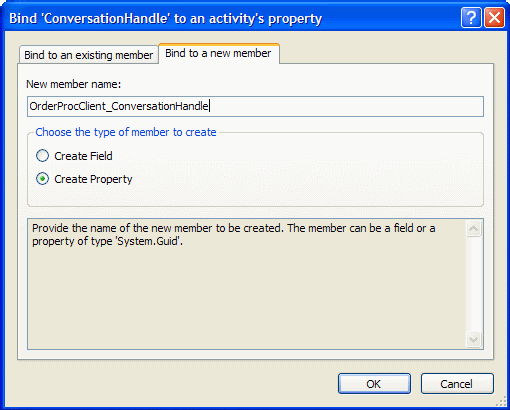Switch to Bind to an existing member tab
510x410 pixels.
tap(89, 55)
